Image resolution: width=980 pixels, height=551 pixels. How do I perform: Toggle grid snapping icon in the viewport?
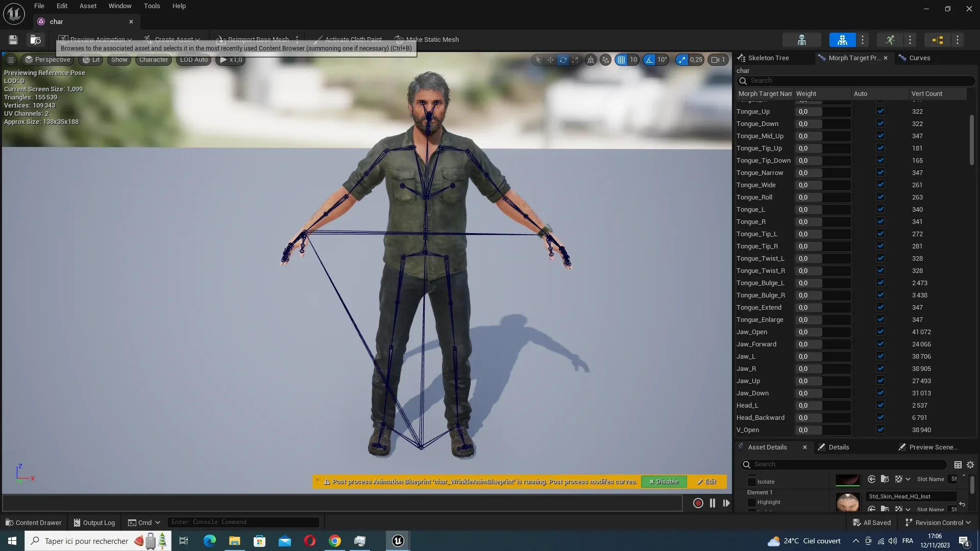(x=621, y=60)
